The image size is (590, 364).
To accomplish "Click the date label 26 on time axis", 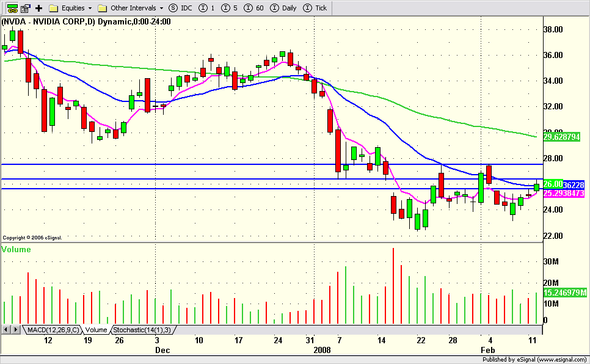I will click(119, 340).
